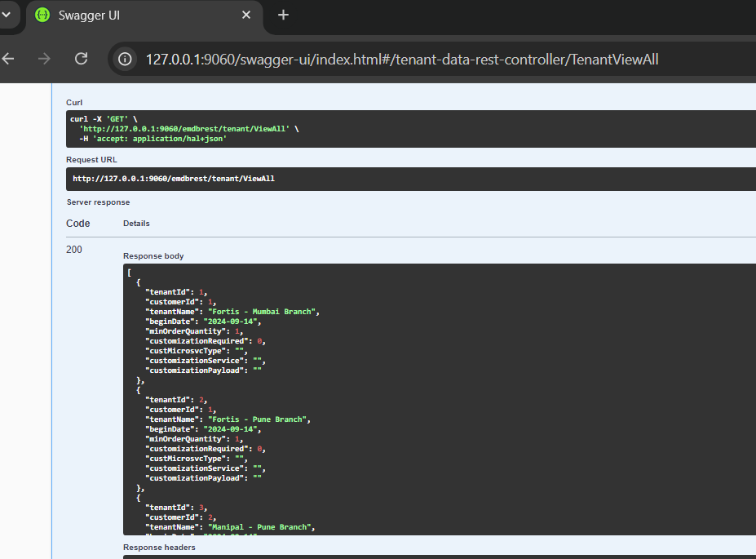Viewport: 756px width, 559px height.
Task: Click the 'Request URL' label
Action: pos(91,160)
